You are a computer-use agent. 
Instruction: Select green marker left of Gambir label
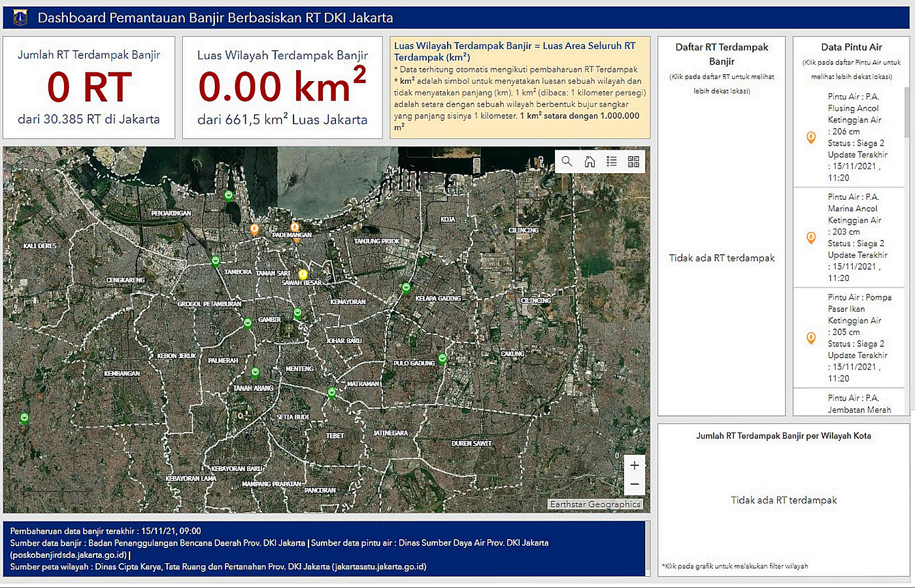tap(248, 323)
